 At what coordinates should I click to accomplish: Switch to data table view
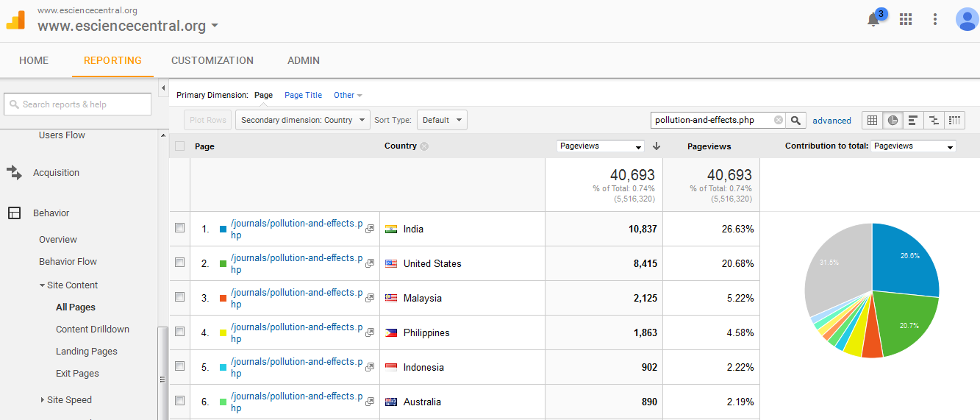pos(873,120)
